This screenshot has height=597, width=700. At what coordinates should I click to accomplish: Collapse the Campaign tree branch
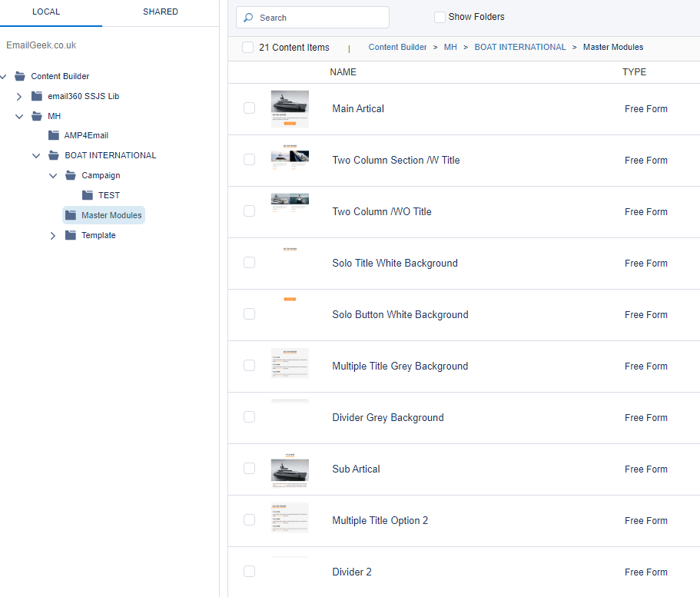coord(52,174)
